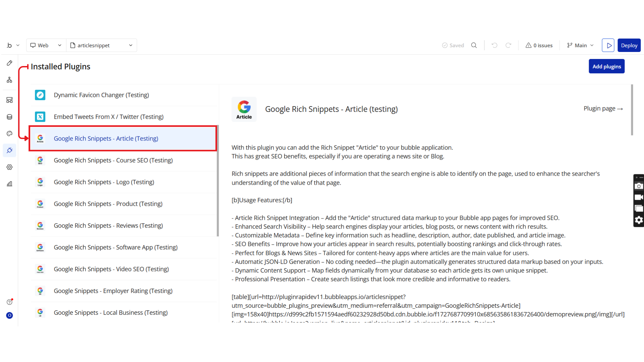Click the Deploy button
644x362 pixels.
629,45
